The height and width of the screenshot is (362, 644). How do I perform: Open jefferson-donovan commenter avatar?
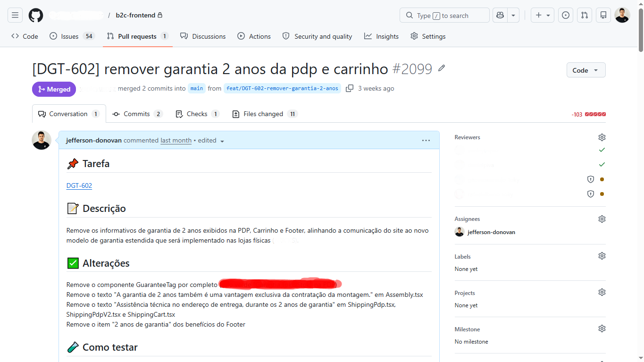click(42, 140)
